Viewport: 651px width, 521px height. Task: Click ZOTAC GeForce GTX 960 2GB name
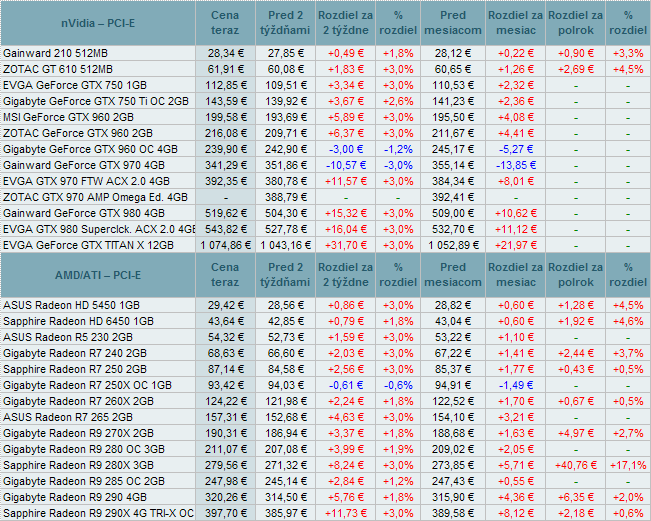tap(78, 133)
